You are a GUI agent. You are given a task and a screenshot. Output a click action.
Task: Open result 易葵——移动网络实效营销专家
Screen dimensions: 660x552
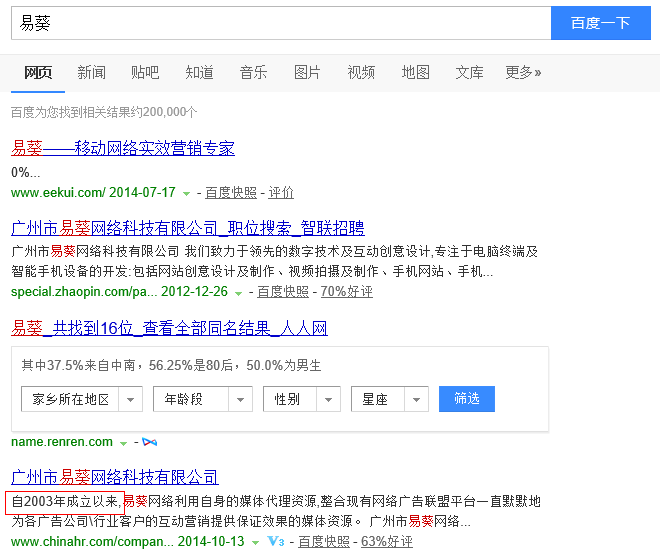(123, 149)
